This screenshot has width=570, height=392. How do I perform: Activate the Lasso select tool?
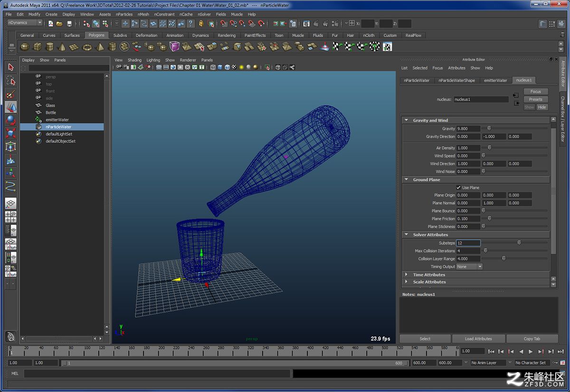[10, 81]
